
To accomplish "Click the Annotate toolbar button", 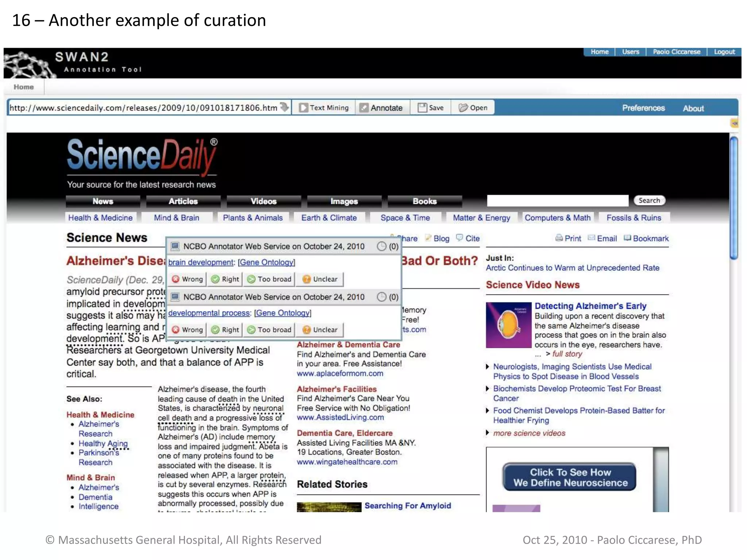I will click(382, 108).
